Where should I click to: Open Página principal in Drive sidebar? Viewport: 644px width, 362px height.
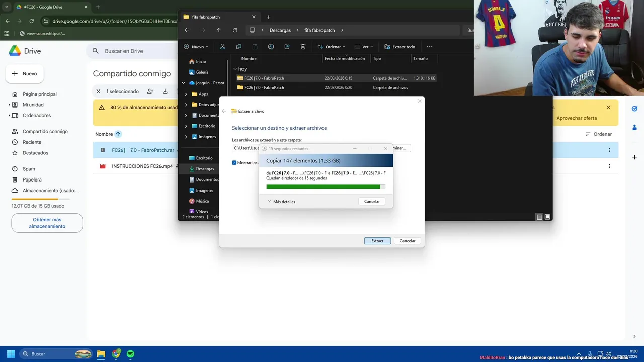point(39,94)
